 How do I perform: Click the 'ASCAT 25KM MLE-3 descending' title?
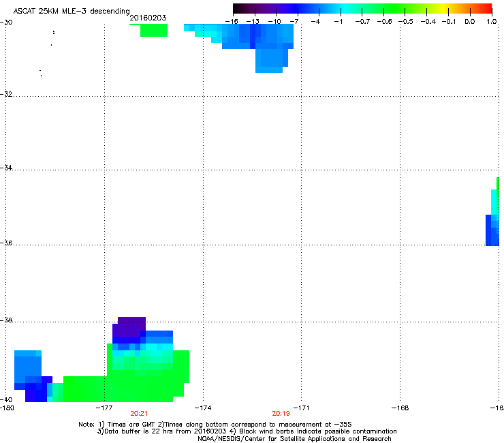point(72,11)
